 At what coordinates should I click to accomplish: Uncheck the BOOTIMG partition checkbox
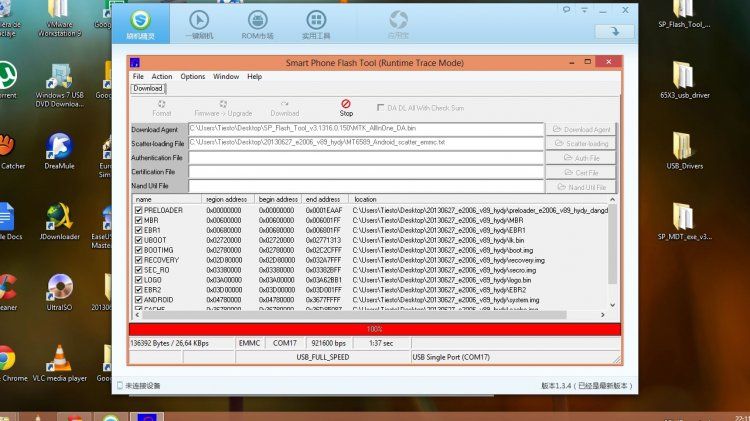click(x=138, y=250)
